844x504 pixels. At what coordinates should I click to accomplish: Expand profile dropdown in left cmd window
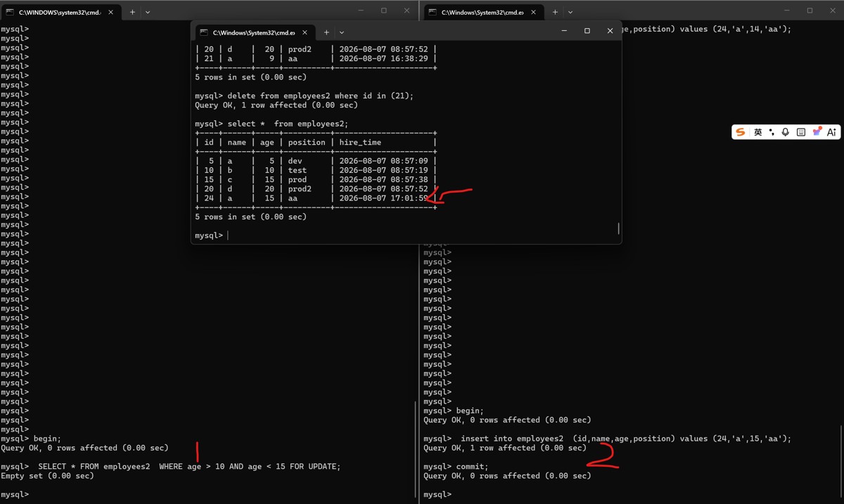click(147, 12)
